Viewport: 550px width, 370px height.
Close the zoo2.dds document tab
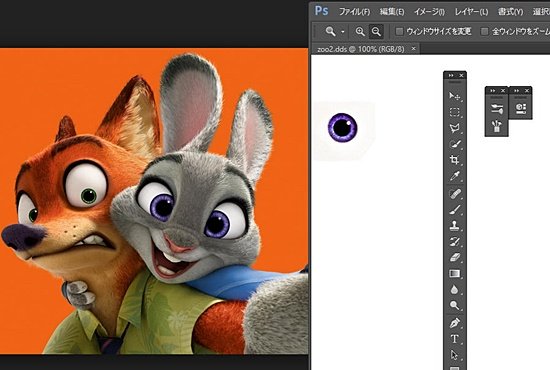pos(414,48)
